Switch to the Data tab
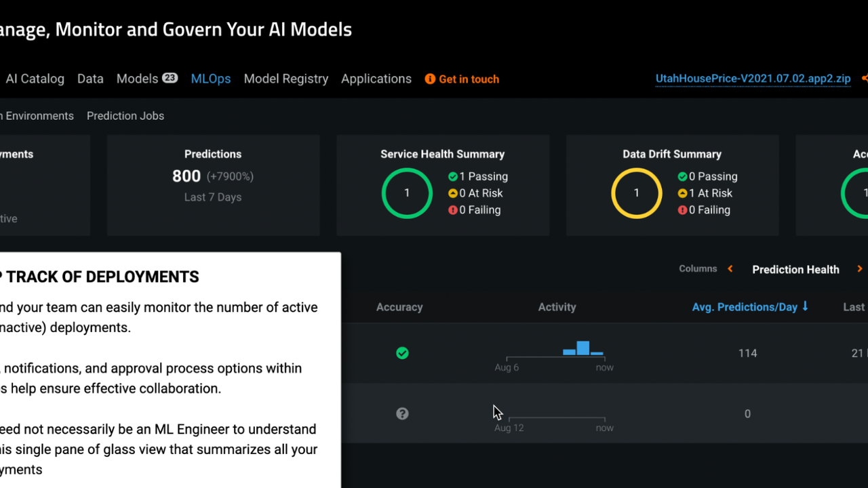 click(90, 79)
